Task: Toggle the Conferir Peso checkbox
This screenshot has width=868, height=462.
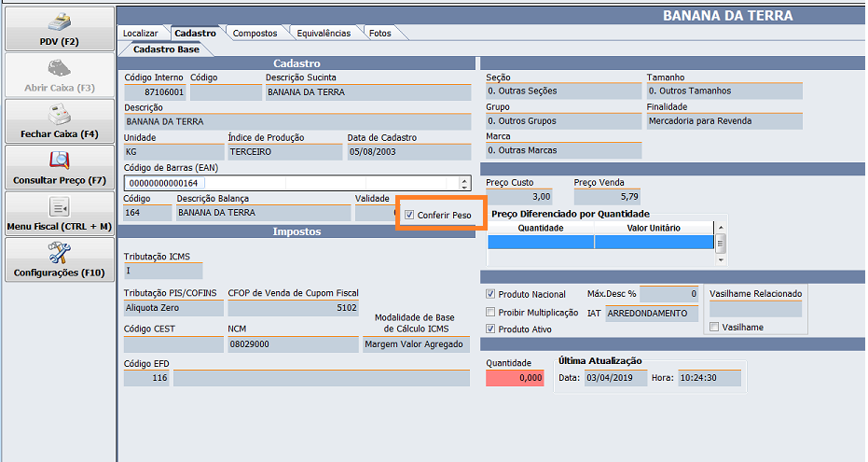Action: 410,216
